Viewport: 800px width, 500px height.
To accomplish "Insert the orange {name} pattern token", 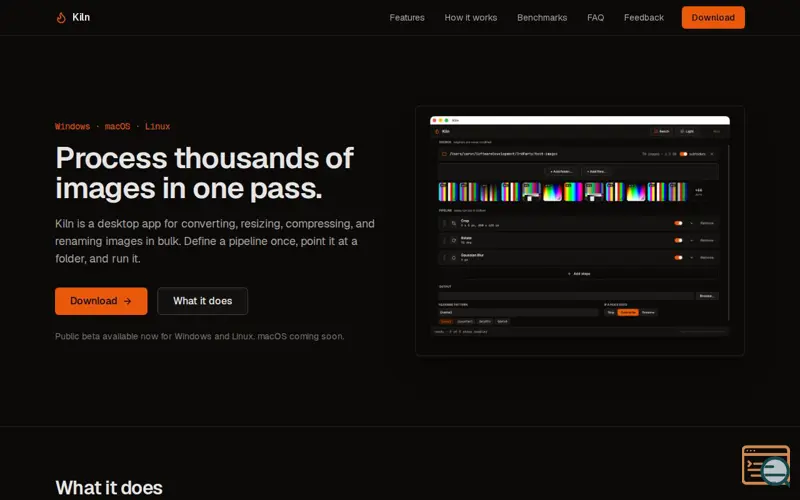I will (x=446, y=321).
